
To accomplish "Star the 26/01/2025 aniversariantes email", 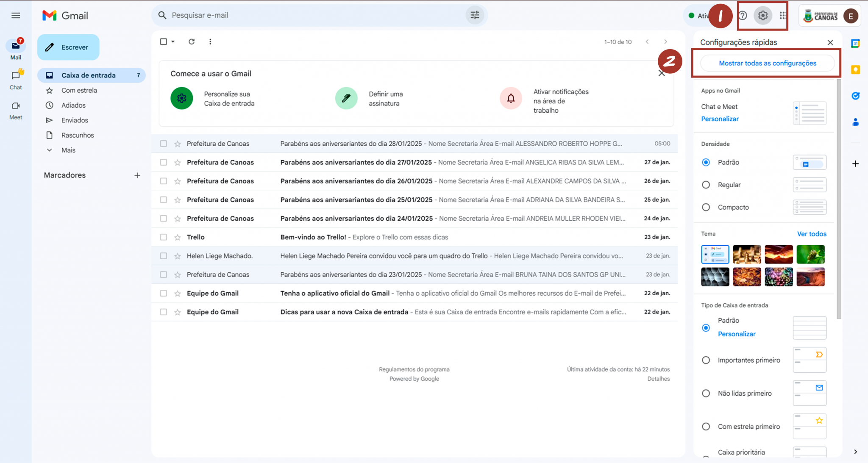I will (178, 181).
